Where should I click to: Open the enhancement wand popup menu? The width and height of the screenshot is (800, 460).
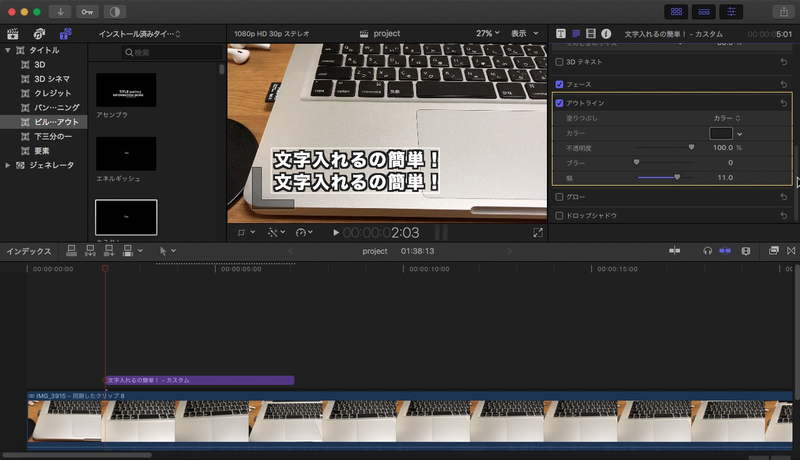(x=276, y=233)
